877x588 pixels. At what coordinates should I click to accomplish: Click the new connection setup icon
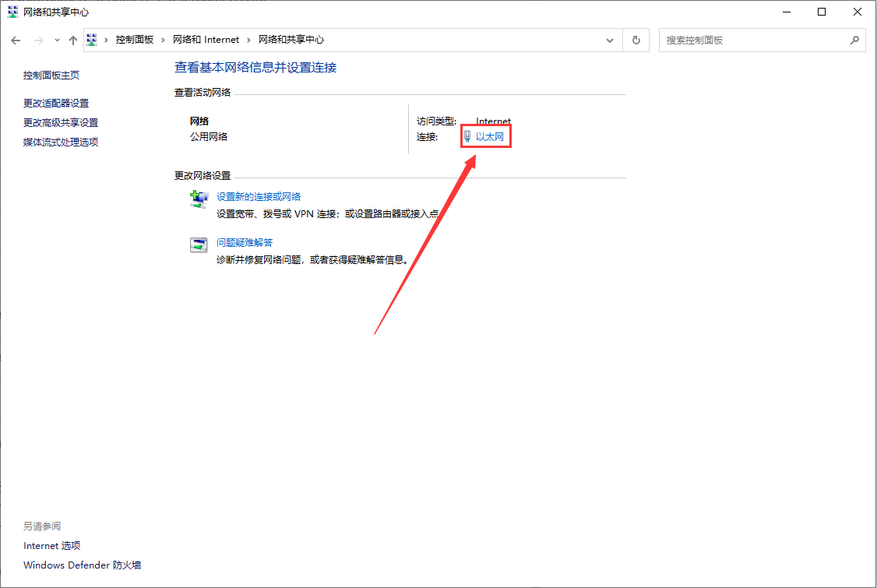coord(199,199)
